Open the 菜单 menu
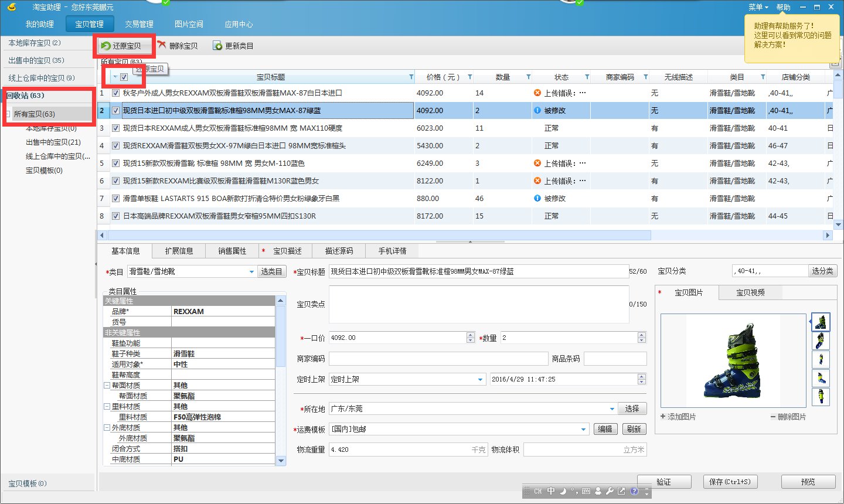 (757, 6)
